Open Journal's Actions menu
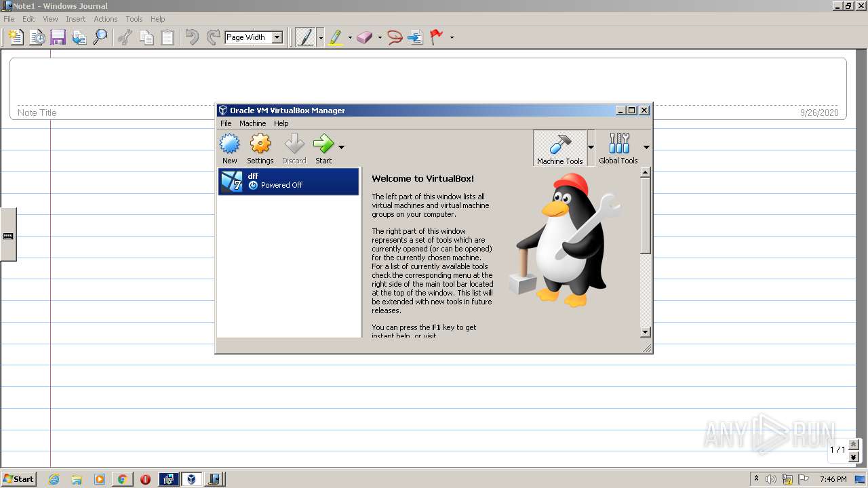Image resolution: width=868 pixels, height=488 pixels. [x=105, y=19]
